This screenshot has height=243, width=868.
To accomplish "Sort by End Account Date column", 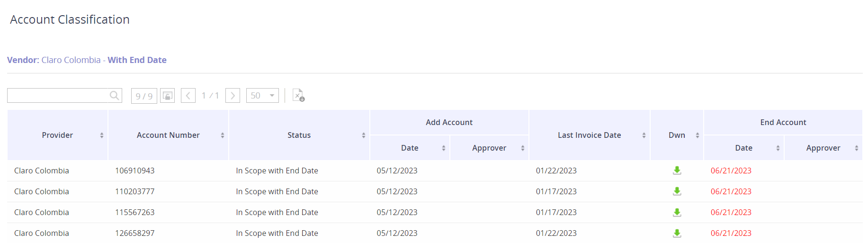I will (744, 148).
